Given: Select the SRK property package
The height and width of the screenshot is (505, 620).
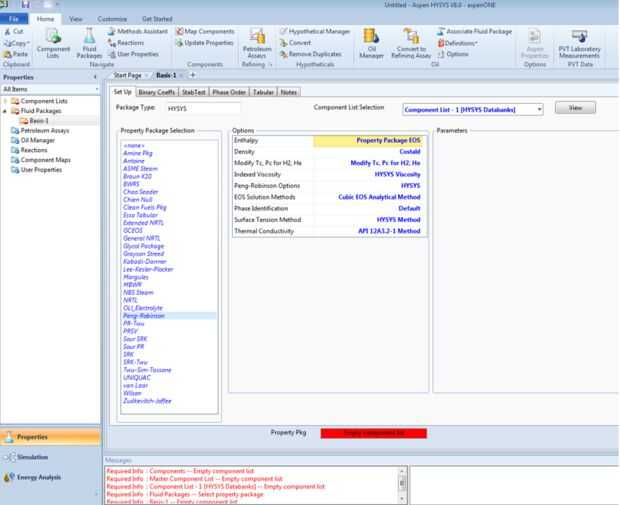Looking at the screenshot, I should (129, 354).
